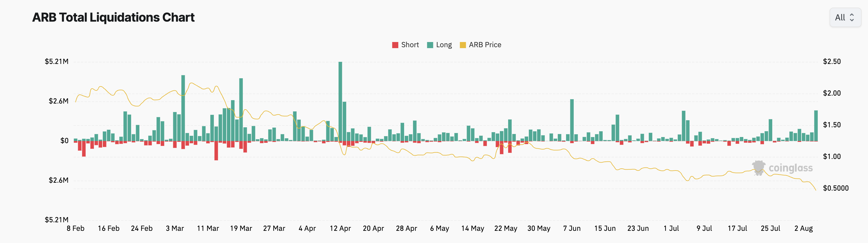Click the tall green bar above 19 Mar

pyautogui.click(x=241, y=109)
